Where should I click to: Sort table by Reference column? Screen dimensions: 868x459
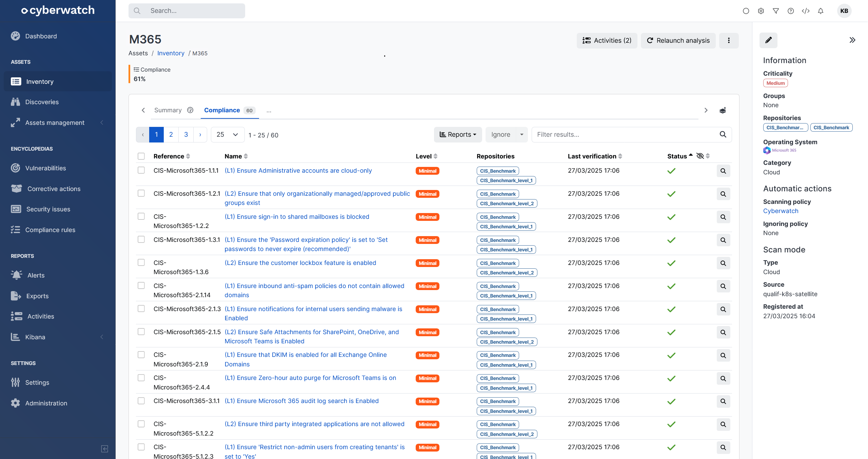tap(172, 156)
